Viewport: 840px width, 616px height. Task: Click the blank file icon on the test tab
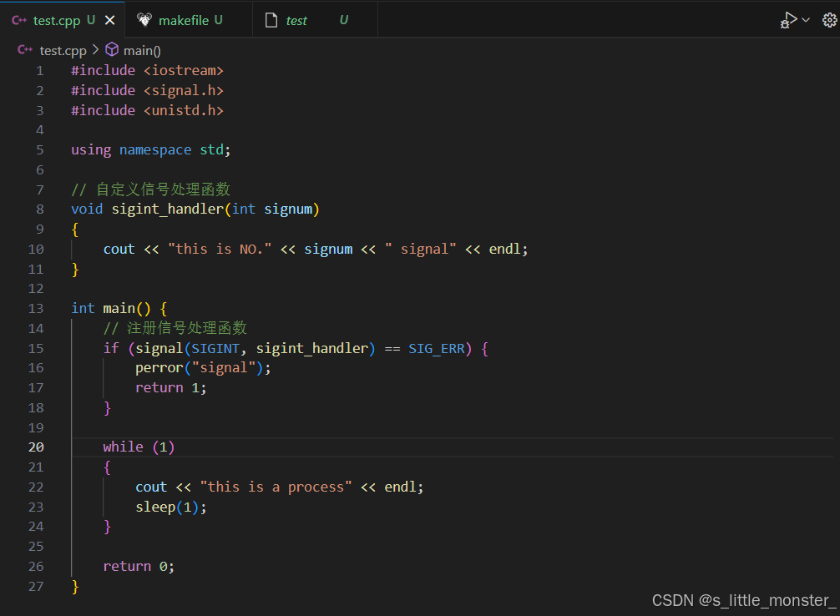(271, 20)
